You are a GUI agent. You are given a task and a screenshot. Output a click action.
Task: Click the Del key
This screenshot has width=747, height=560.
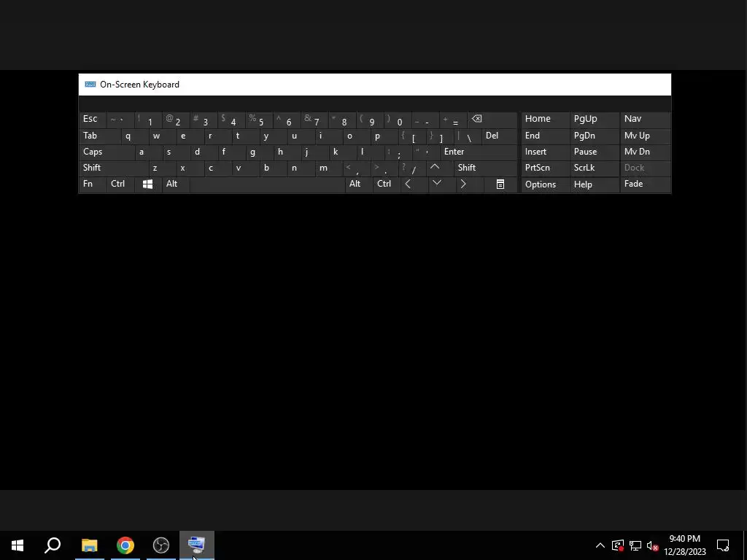[499, 136]
